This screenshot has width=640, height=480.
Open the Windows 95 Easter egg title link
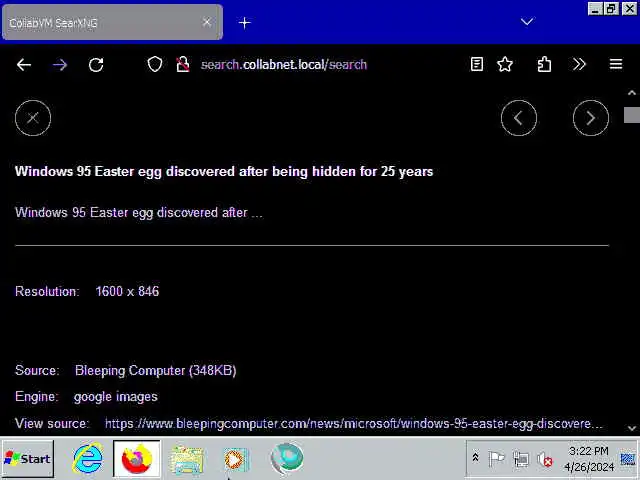(224, 171)
